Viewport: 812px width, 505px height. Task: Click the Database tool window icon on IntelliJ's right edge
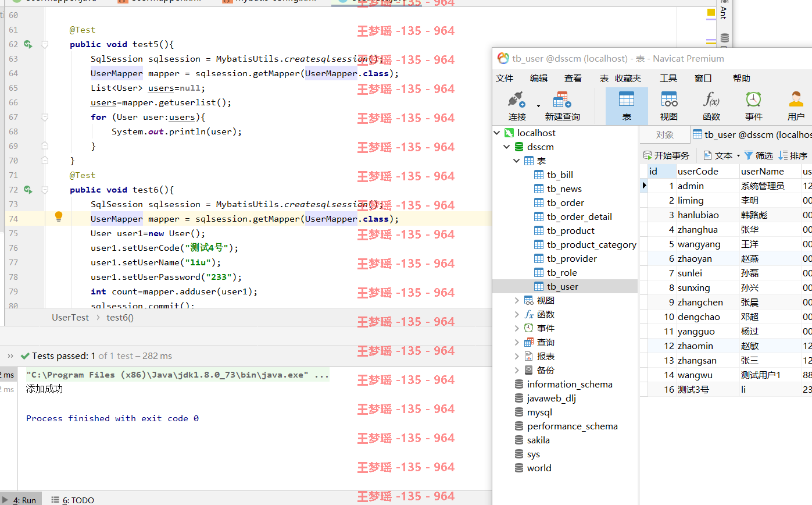[724, 38]
